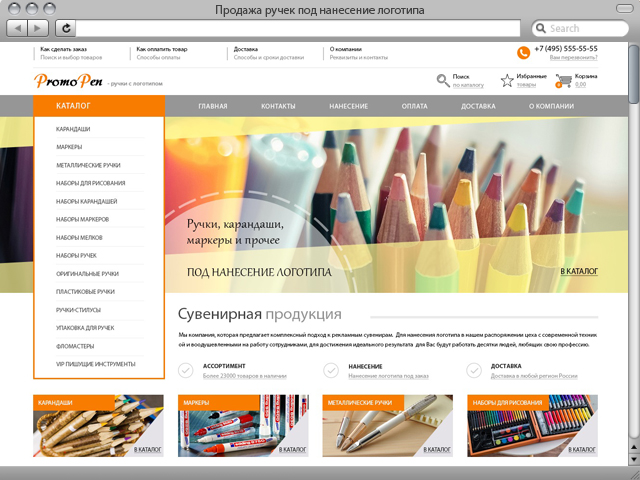Click В каталог on Металлические ручки card
640x480 pixels.
click(437, 449)
